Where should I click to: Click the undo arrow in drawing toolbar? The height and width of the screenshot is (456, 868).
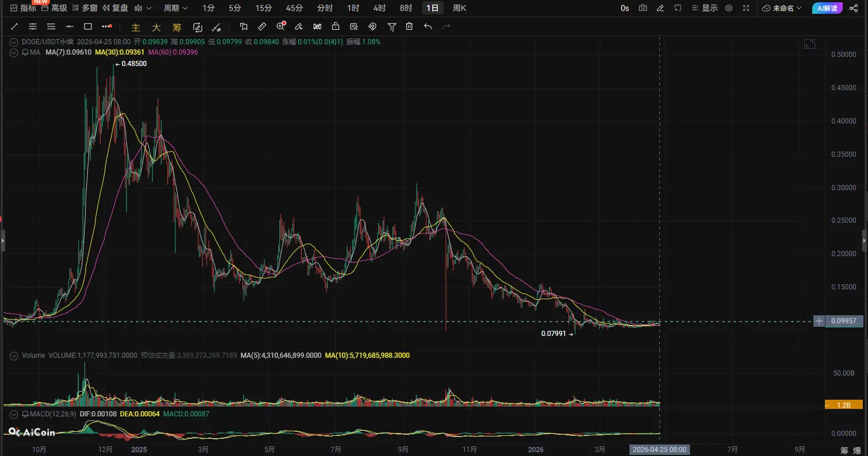428,26
